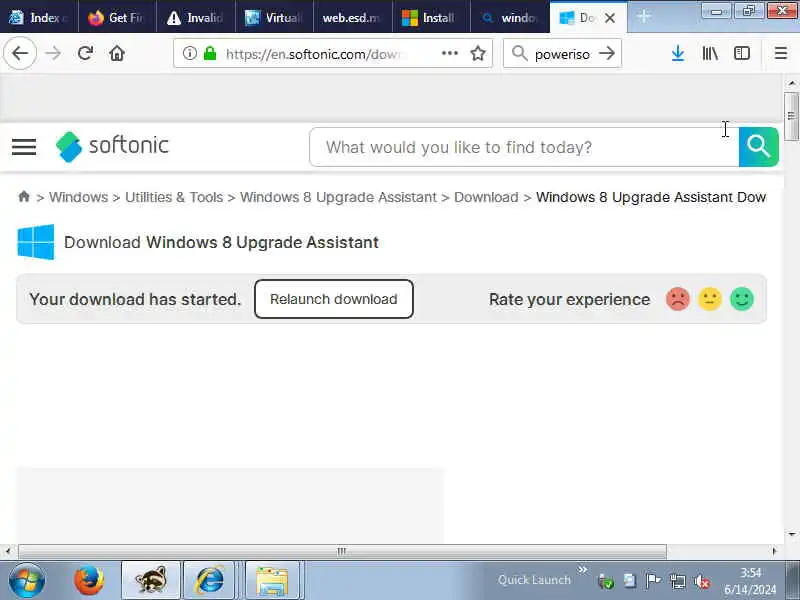Viewport: 800px width, 600px height.
Task: Open the Firefox hamburger menu
Action: point(781,53)
